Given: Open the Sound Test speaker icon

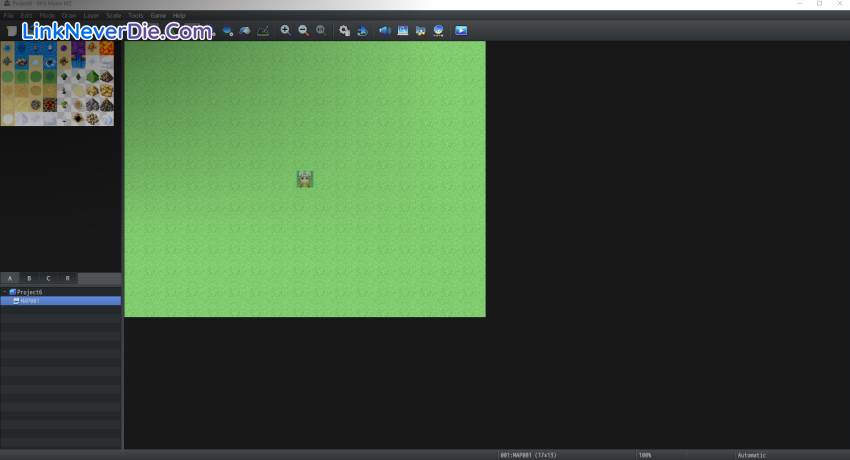Looking at the screenshot, I should pyautogui.click(x=384, y=31).
